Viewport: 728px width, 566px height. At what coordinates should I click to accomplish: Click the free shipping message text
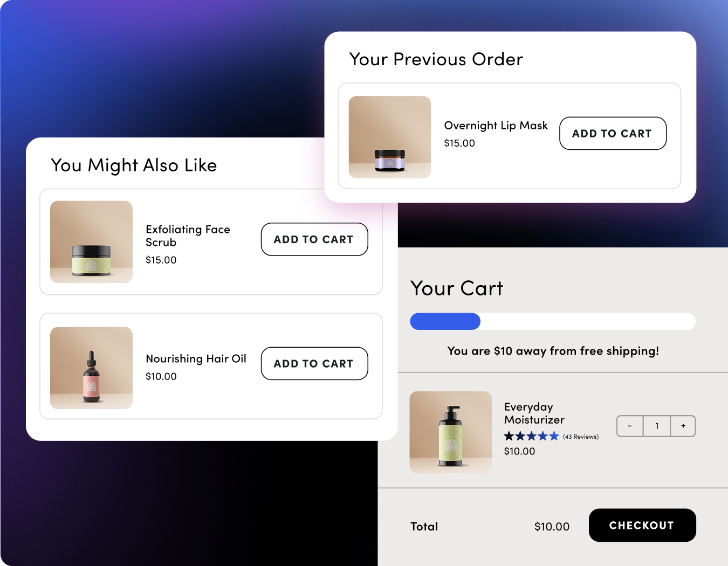(x=553, y=351)
